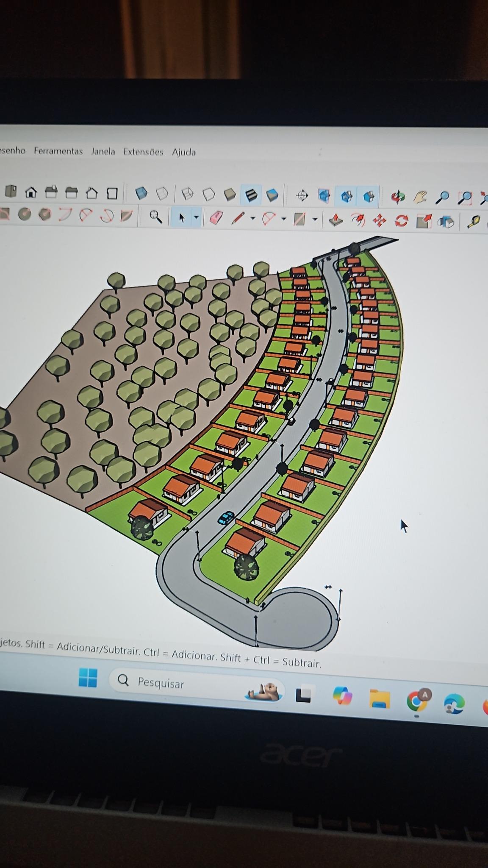
Task: Select the Section Plane tool
Action: click(x=302, y=196)
